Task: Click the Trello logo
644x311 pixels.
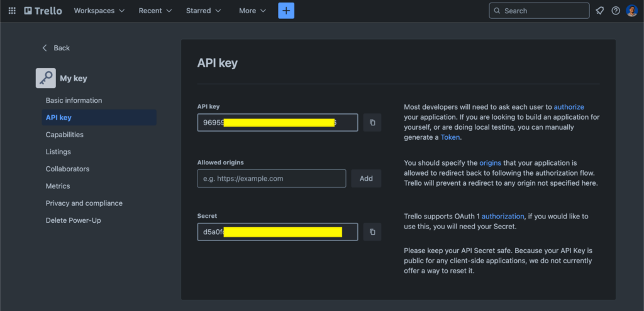Action: 43,11
